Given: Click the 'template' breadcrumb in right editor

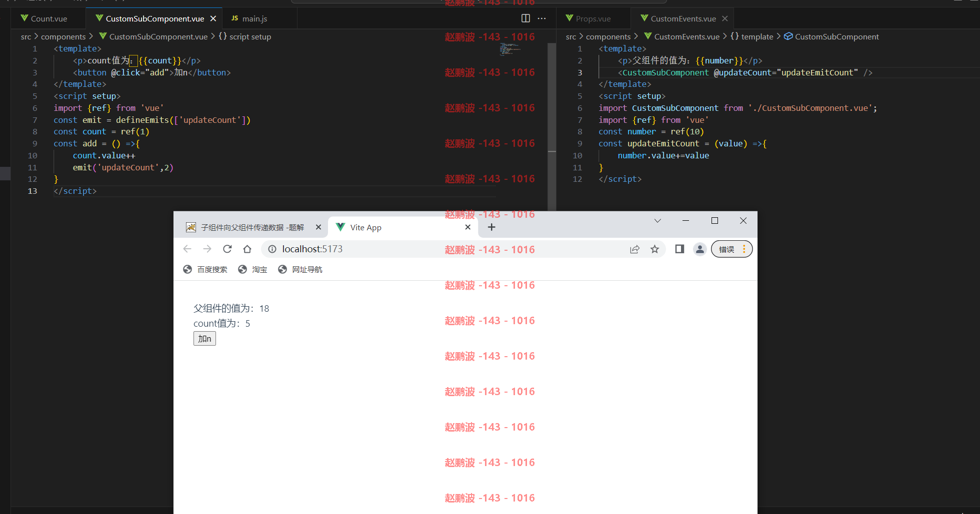Looking at the screenshot, I should tap(752, 36).
